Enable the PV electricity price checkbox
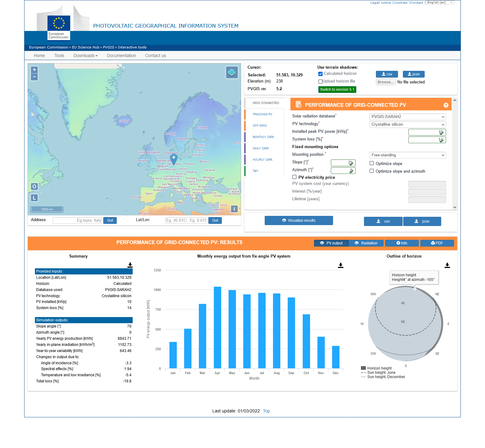 pos(294,177)
